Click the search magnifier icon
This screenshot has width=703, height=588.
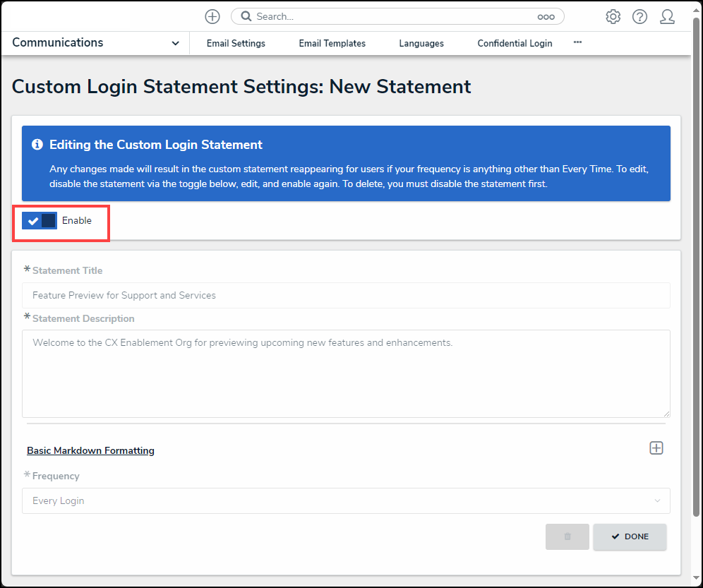tap(244, 16)
